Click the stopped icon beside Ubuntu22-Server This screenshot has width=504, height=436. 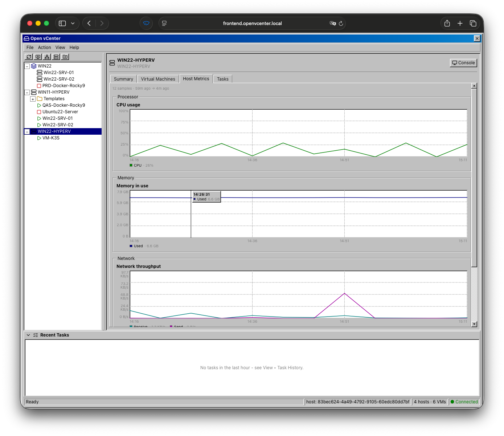(39, 112)
